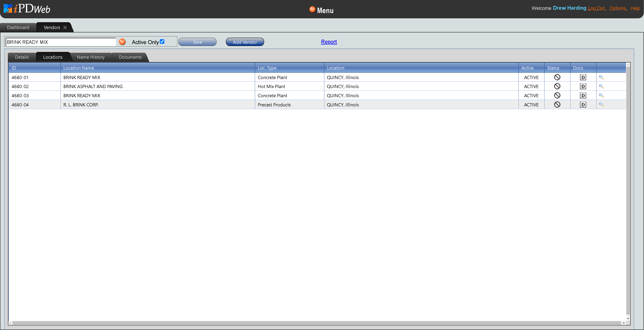Open docs icon for R. L. BRINK CORP.
This screenshot has width=644, height=330.
click(583, 105)
